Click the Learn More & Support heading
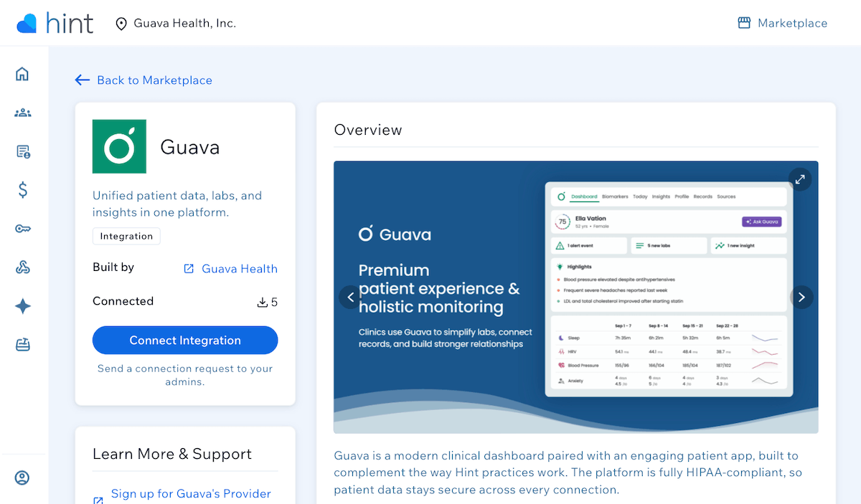Image resolution: width=861 pixels, height=504 pixels. click(x=172, y=454)
